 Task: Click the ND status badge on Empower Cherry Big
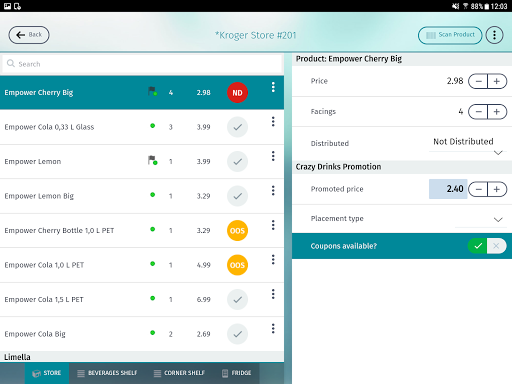point(237,93)
